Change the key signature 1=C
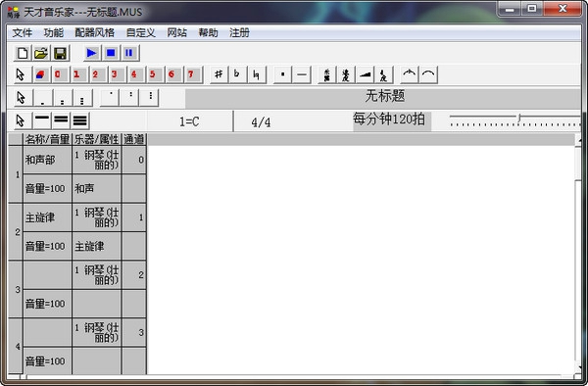The height and width of the screenshot is (386, 588). pyautogui.click(x=190, y=121)
